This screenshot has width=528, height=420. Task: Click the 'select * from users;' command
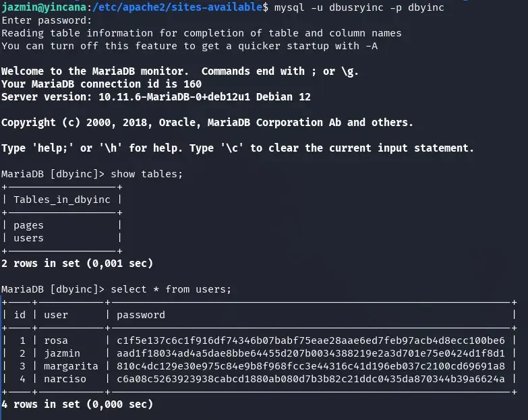(x=171, y=289)
